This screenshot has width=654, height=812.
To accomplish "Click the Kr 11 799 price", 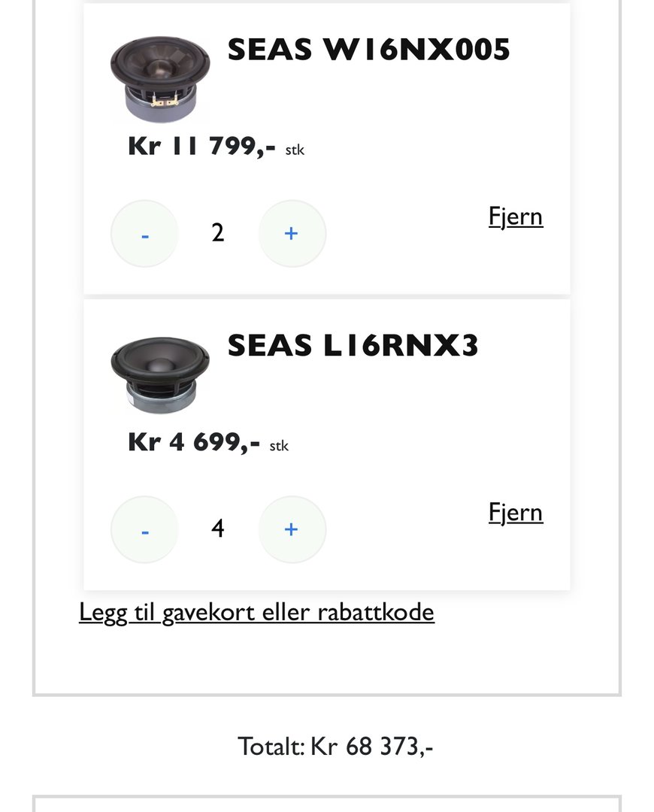I will click(201, 146).
